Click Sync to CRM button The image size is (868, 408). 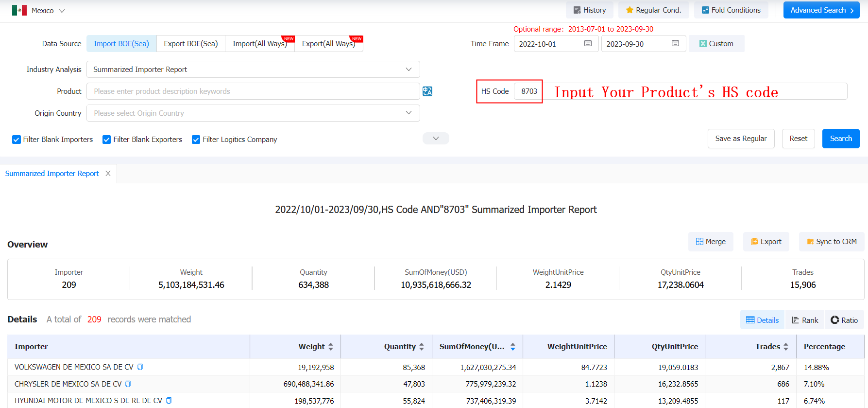point(832,242)
